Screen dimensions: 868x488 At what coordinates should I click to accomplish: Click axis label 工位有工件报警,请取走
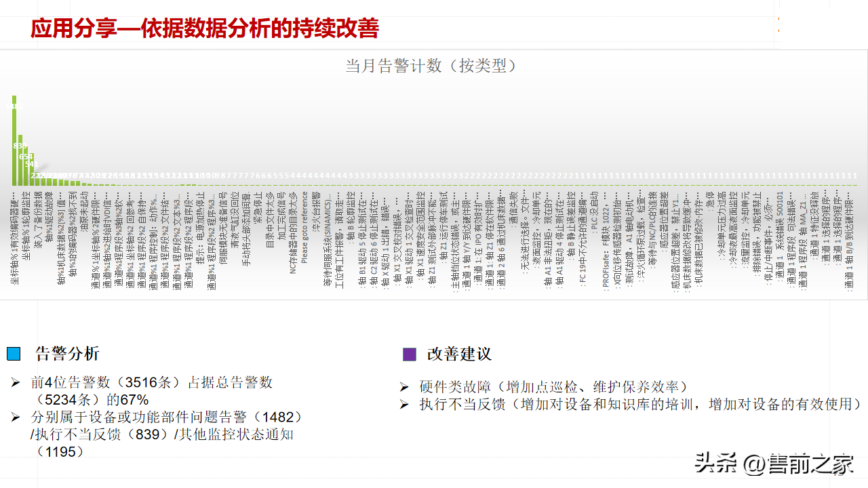pos(339,239)
